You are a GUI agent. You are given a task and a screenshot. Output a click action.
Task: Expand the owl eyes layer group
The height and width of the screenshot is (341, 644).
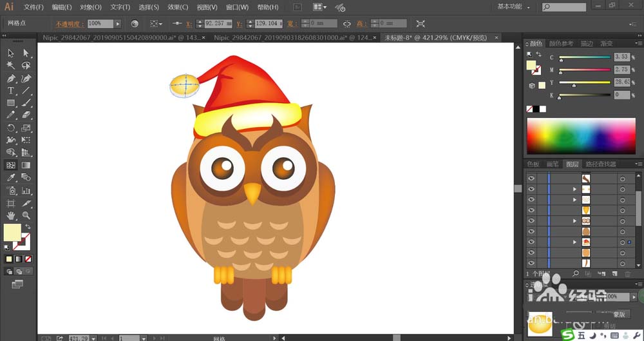[x=575, y=221]
